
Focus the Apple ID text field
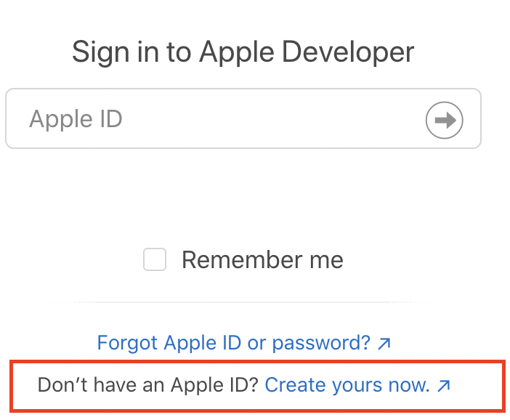[218, 119]
